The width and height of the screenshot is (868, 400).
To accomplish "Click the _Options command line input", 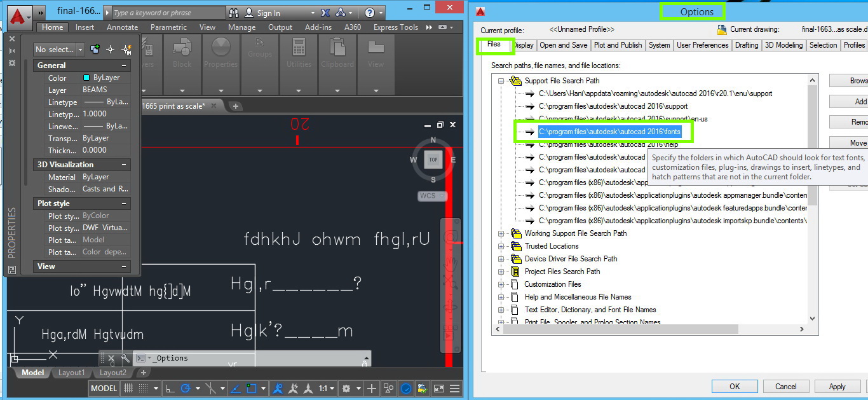I will (x=251, y=358).
